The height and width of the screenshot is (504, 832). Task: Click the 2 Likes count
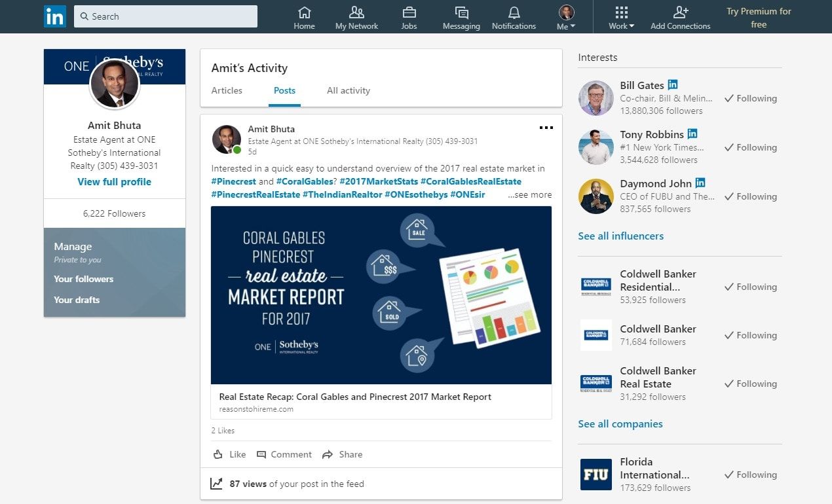click(223, 431)
